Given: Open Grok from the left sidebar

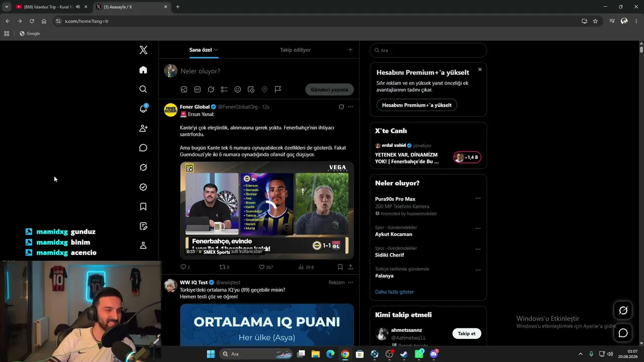Looking at the screenshot, I should click(143, 167).
